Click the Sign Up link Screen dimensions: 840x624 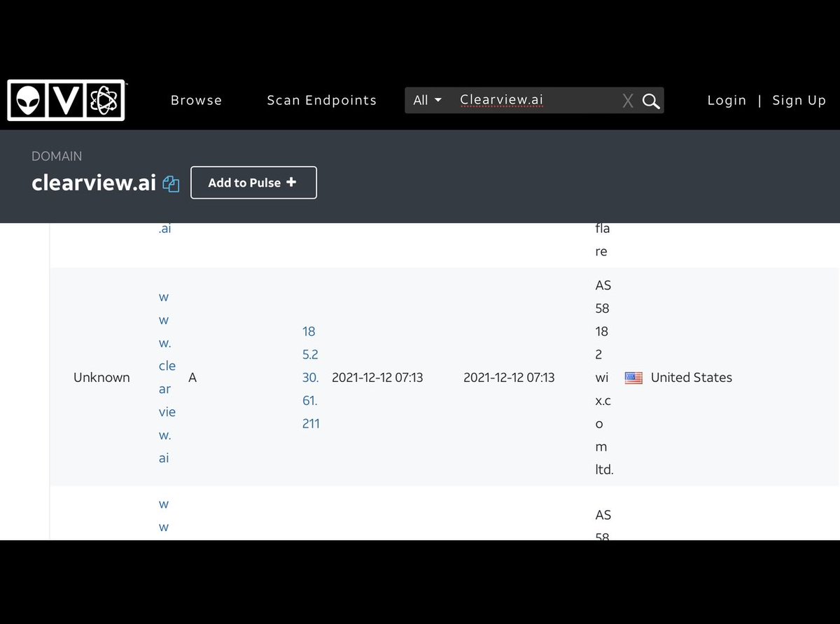799,100
